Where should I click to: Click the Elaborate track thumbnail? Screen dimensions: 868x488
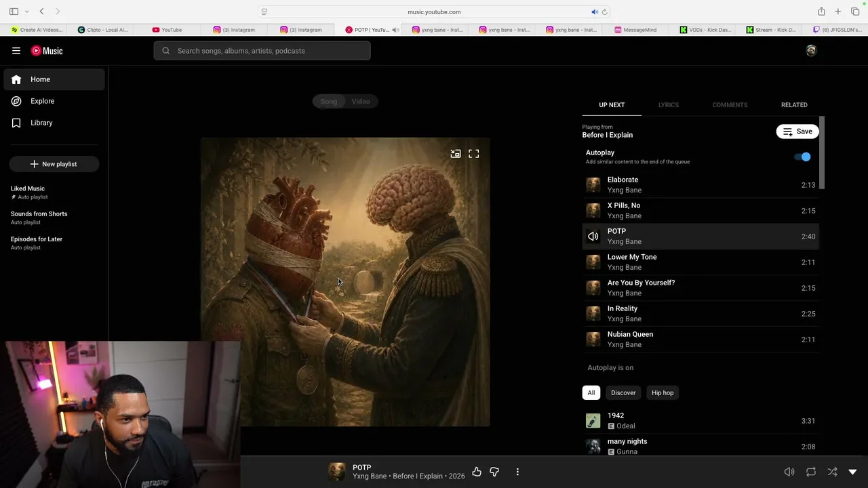(593, 185)
